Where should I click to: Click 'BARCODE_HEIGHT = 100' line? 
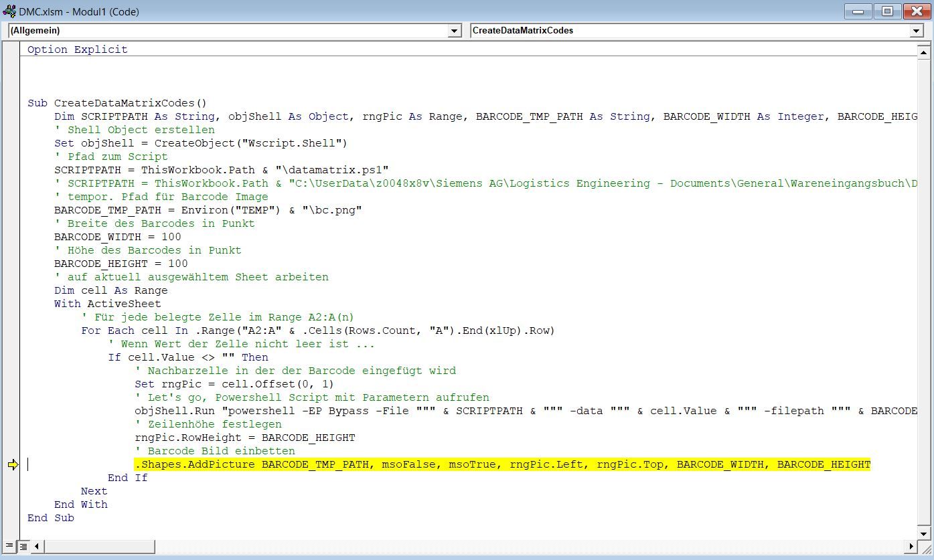(121, 264)
